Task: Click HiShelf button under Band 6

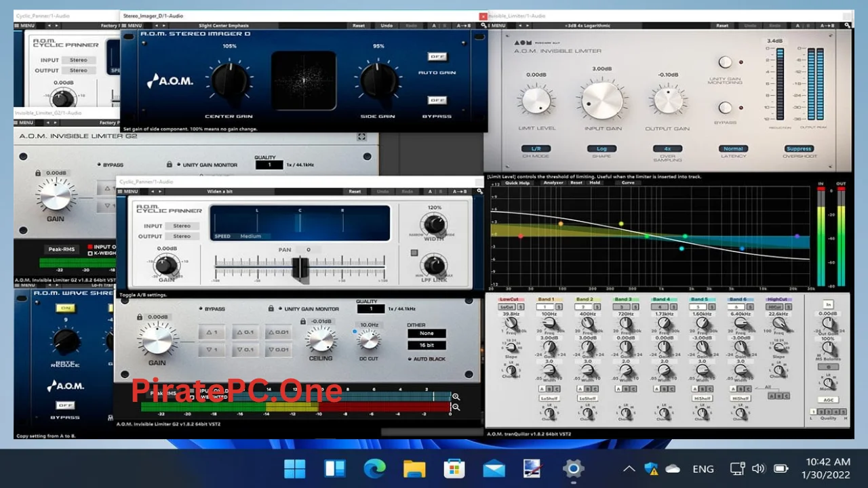Action: (741, 399)
